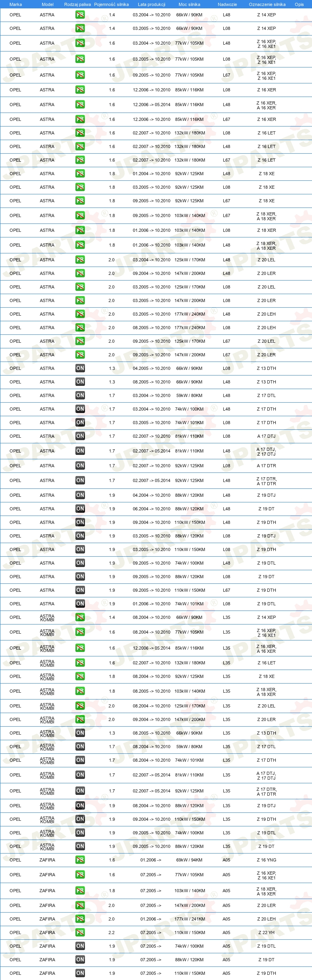The image size is (312, 980).
Task: Click the petrol icon in the ASTRA 132kW L48 row
Action: pos(80,146)
